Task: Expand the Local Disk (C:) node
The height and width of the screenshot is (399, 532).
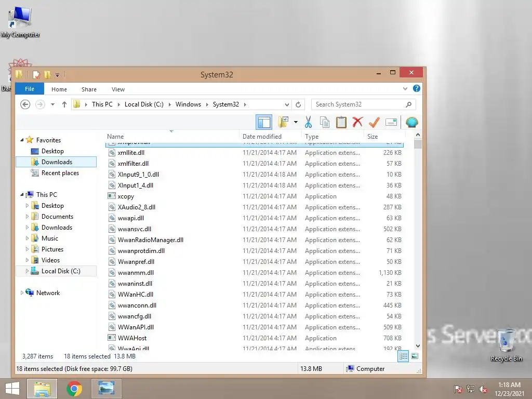Action: pos(27,271)
